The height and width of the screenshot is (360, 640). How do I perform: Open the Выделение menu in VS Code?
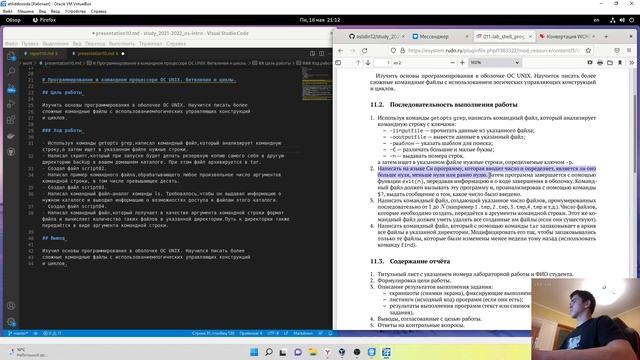55,43
